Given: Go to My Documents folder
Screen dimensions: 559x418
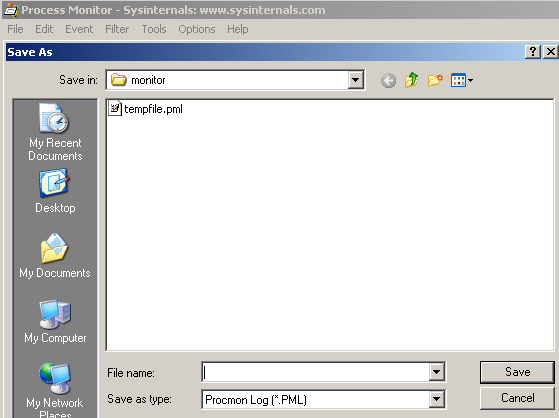Looking at the screenshot, I should [x=55, y=255].
